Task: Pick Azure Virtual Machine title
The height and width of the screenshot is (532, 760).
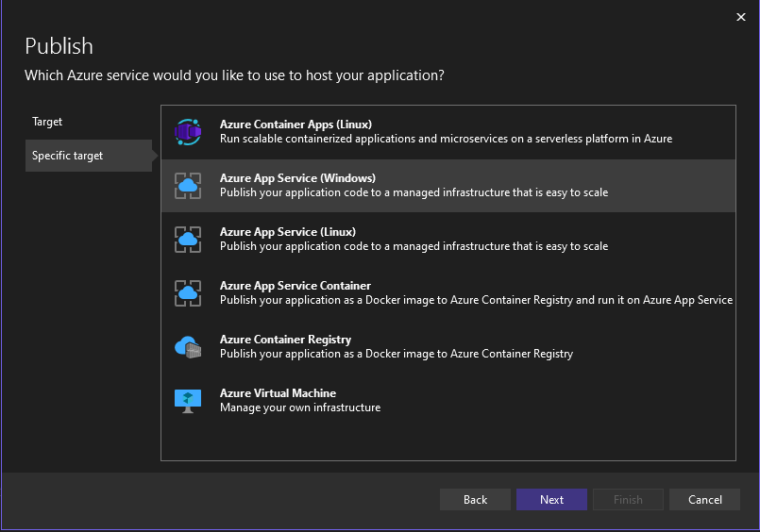Action: click(x=278, y=393)
